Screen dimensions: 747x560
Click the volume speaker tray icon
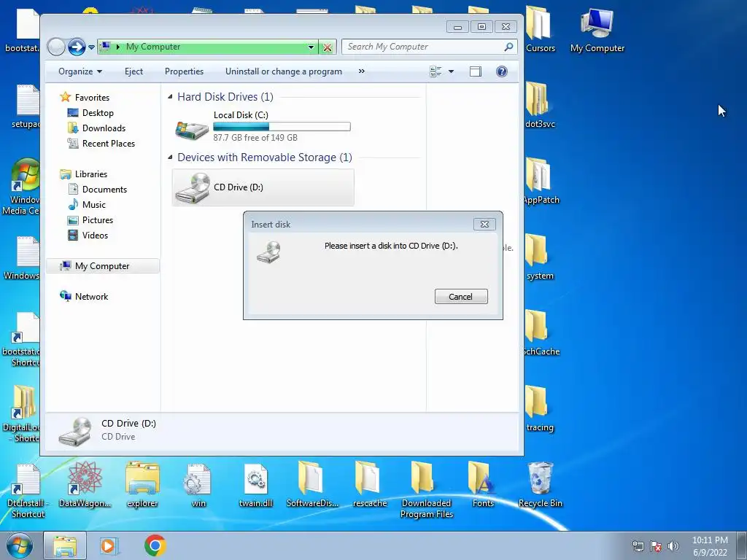[673, 546]
